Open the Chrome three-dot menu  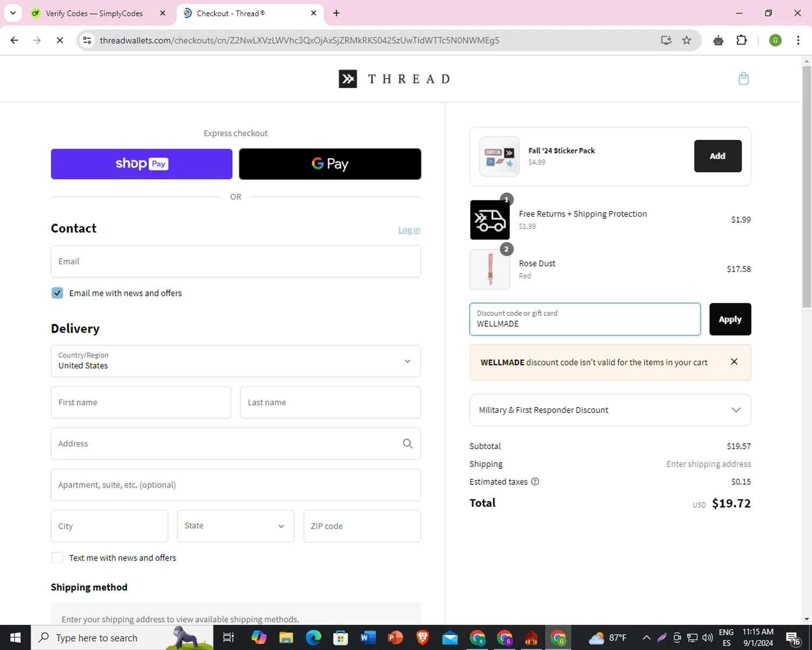[x=798, y=40]
